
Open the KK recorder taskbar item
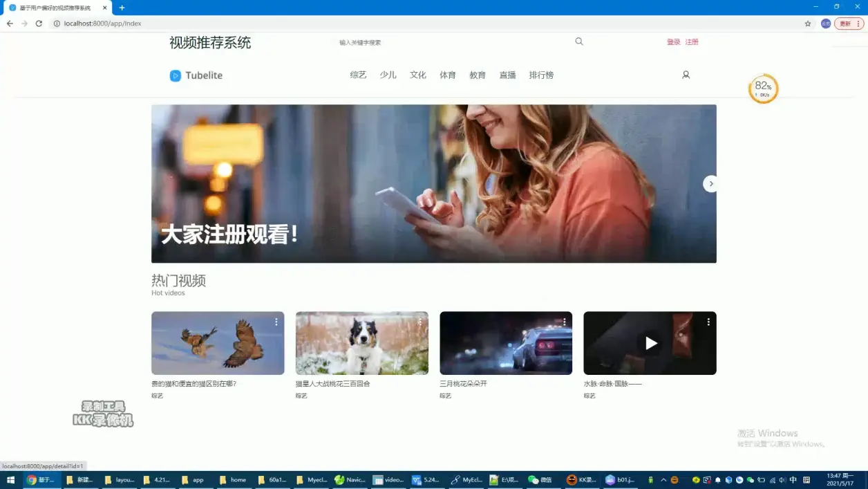click(581, 480)
